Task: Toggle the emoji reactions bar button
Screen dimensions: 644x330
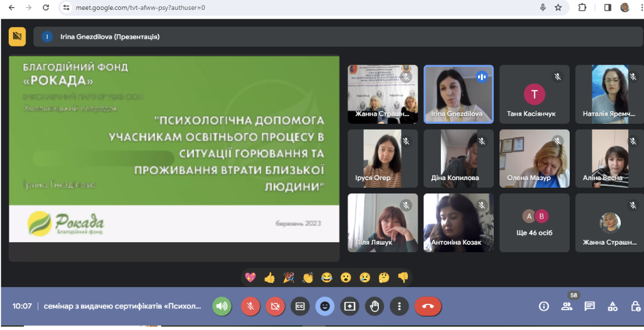Action: coord(325,306)
